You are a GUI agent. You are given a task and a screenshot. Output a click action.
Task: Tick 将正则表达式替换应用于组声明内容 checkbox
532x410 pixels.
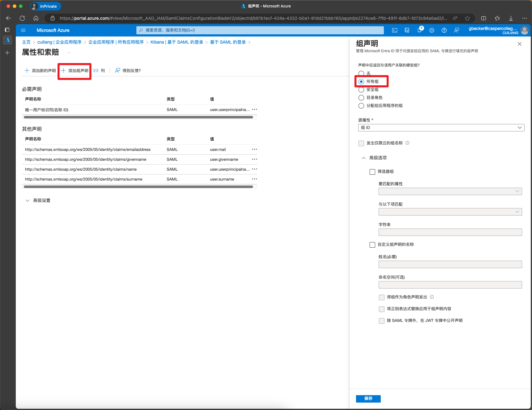pyautogui.click(x=382, y=309)
